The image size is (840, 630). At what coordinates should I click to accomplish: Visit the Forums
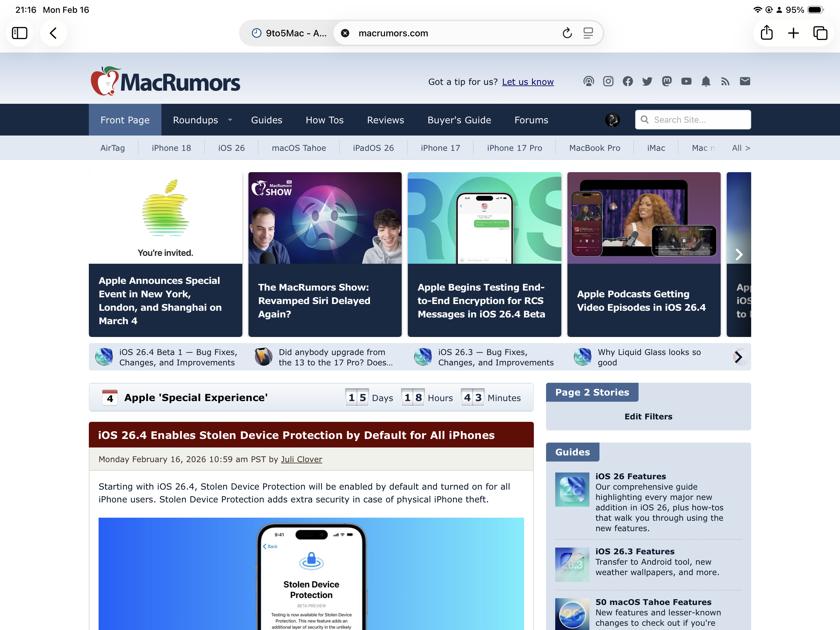click(531, 120)
